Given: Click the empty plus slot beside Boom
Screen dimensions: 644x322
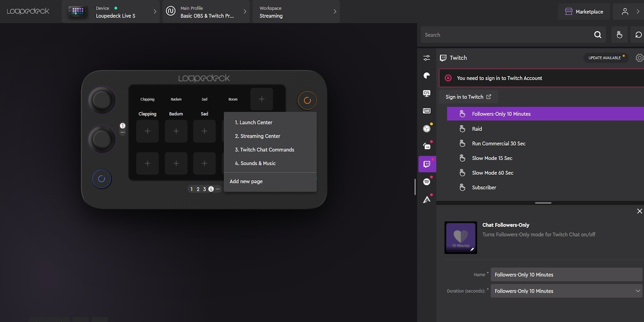Looking at the screenshot, I should [x=261, y=99].
